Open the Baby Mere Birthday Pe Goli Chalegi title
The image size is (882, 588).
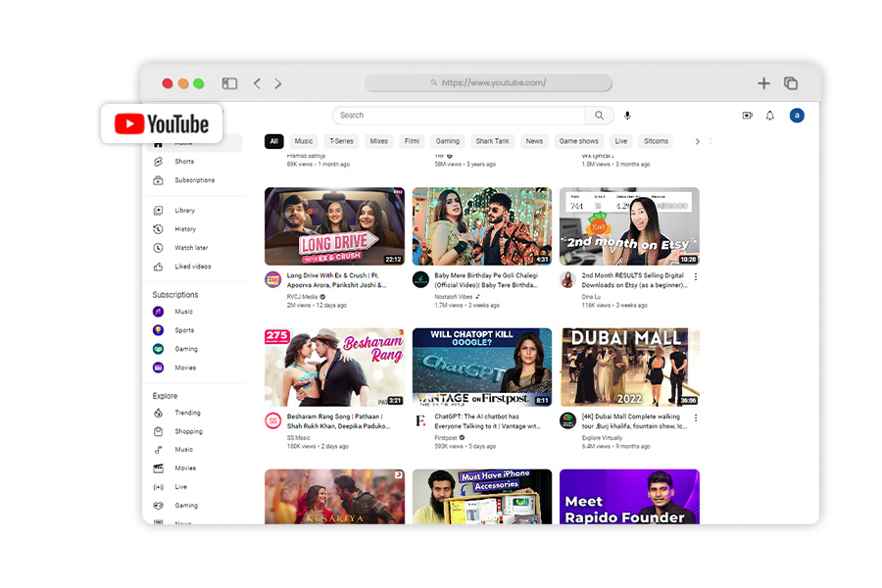[486, 280]
